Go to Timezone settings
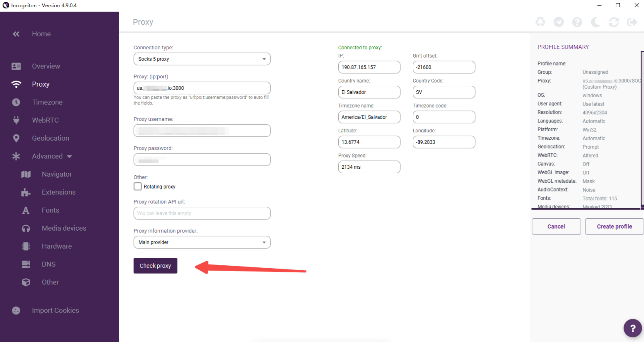Image resolution: width=644 pixels, height=342 pixels. pos(47,102)
